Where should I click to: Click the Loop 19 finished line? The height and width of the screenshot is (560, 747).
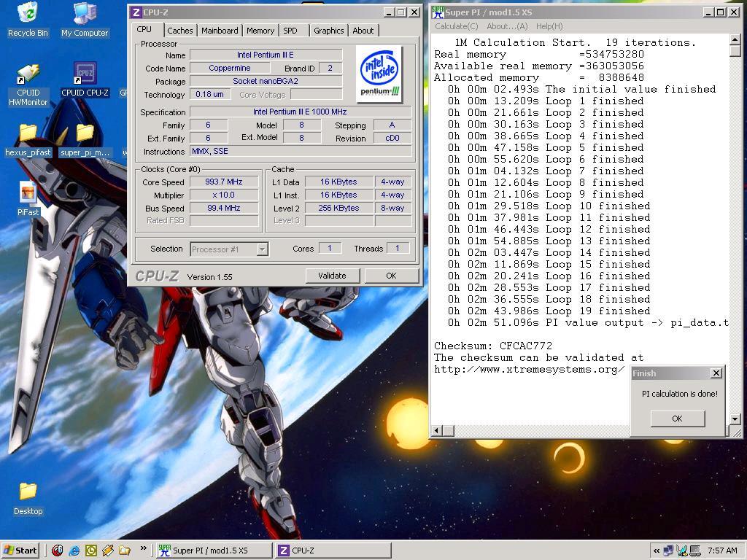point(549,311)
